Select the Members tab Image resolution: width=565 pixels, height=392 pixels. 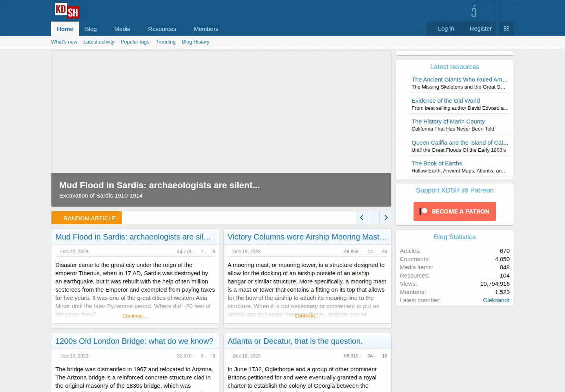click(x=206, y=29)
